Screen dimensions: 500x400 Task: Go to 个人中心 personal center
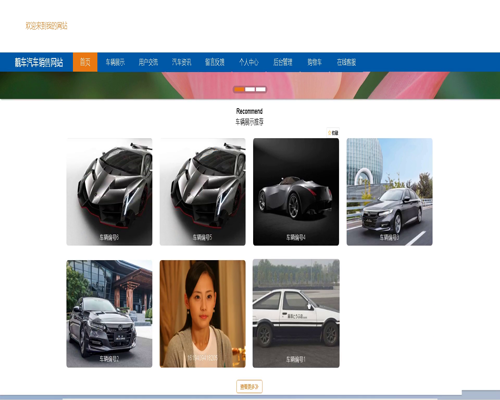click(249, 62)
